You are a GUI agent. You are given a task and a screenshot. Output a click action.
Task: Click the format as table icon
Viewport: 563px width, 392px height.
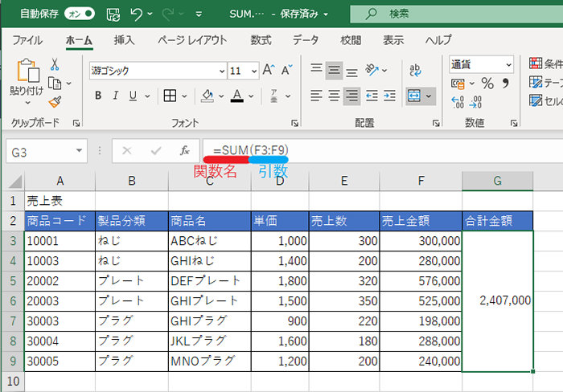536,82
